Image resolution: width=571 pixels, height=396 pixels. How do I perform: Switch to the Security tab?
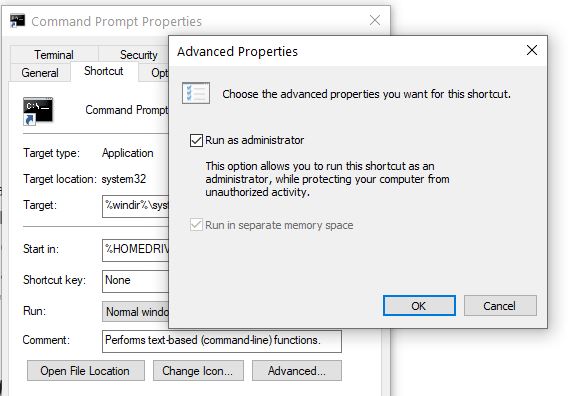[x=138, y=55]
